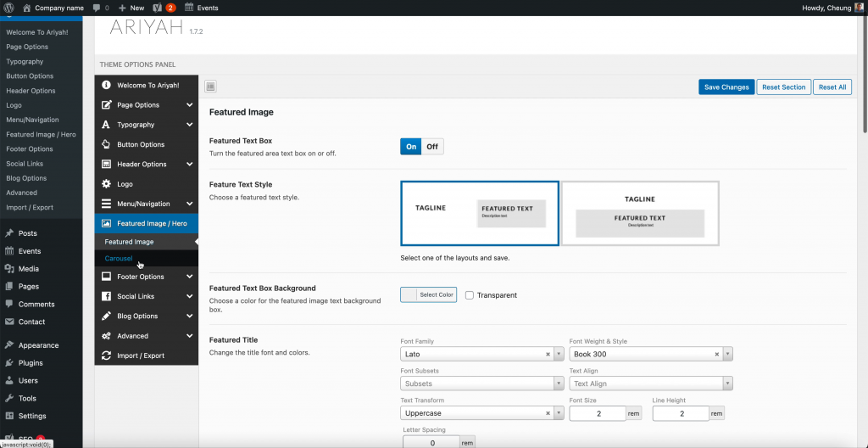Click the Featured Image / Hero picture icon
Image resolution: width=868 pixels, height=448 pixels.
[106, 223]
